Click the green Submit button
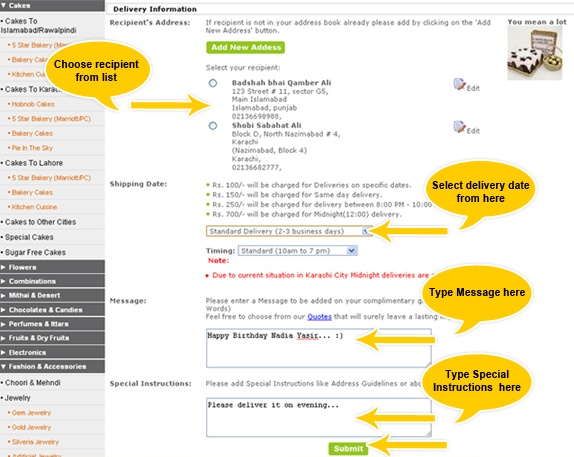 click(348, 449)
